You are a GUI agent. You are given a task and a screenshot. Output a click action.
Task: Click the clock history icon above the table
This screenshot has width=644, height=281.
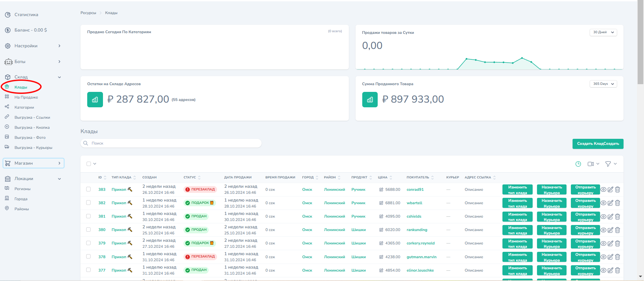[578, 164]
